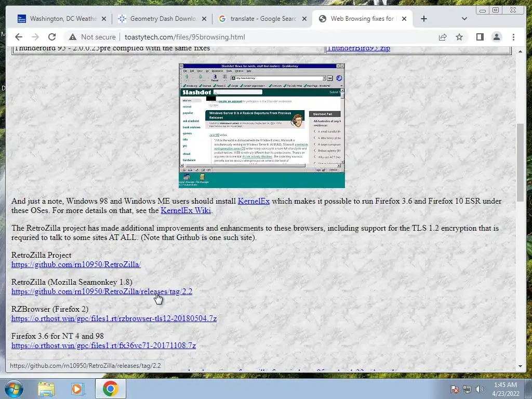Click the Google favicon on translate tab
The height and width of the screenshot is (399, 532).
[222, 19]
